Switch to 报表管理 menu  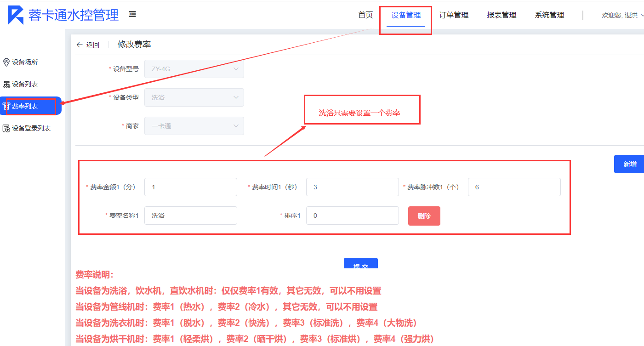pos(502,15)
